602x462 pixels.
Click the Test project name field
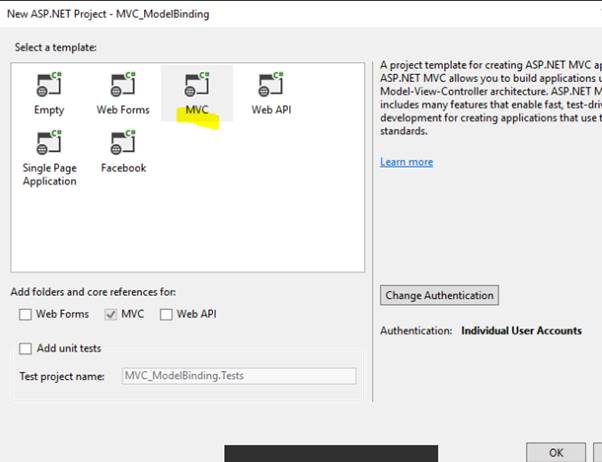[239, 376]
